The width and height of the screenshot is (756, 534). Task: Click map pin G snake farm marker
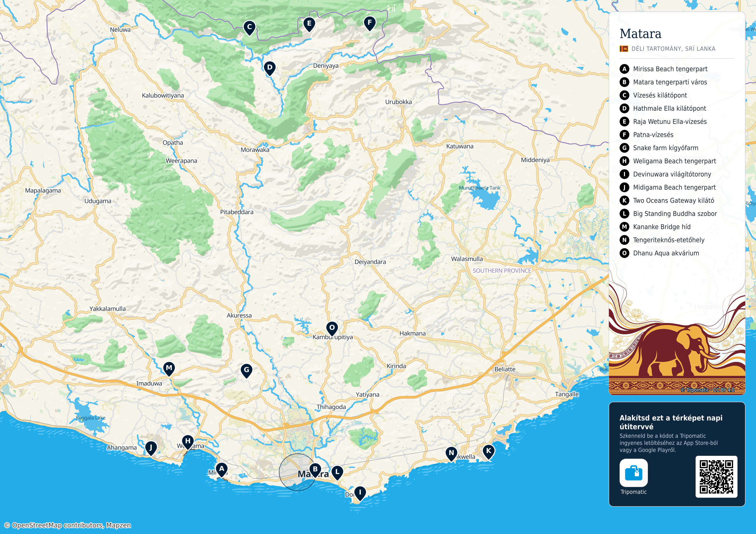click(246, 371)
